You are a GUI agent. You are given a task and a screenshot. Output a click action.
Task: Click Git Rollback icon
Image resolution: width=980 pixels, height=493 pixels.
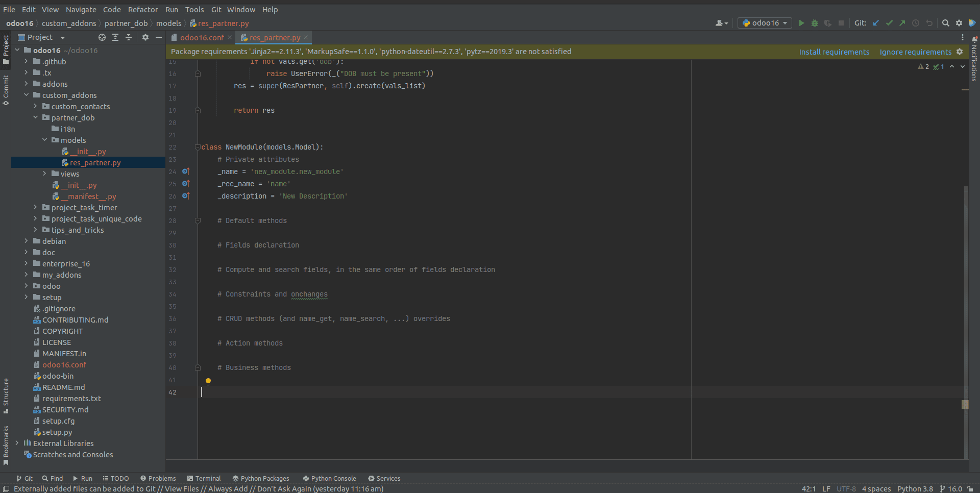coord(929,23)
